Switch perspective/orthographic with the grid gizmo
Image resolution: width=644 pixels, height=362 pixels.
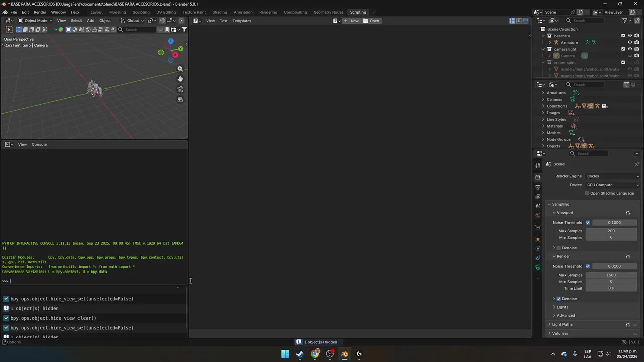pyautogui.click(x=180, y=100)
